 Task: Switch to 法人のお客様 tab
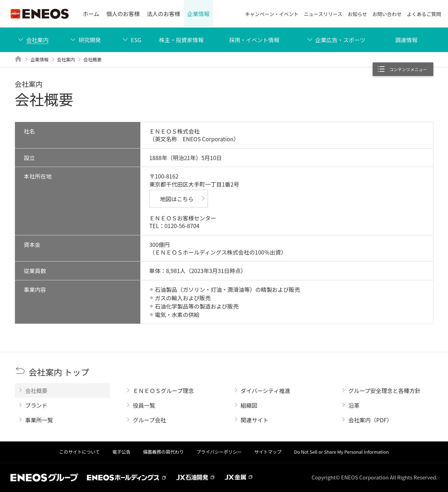(x=164, y=14)
